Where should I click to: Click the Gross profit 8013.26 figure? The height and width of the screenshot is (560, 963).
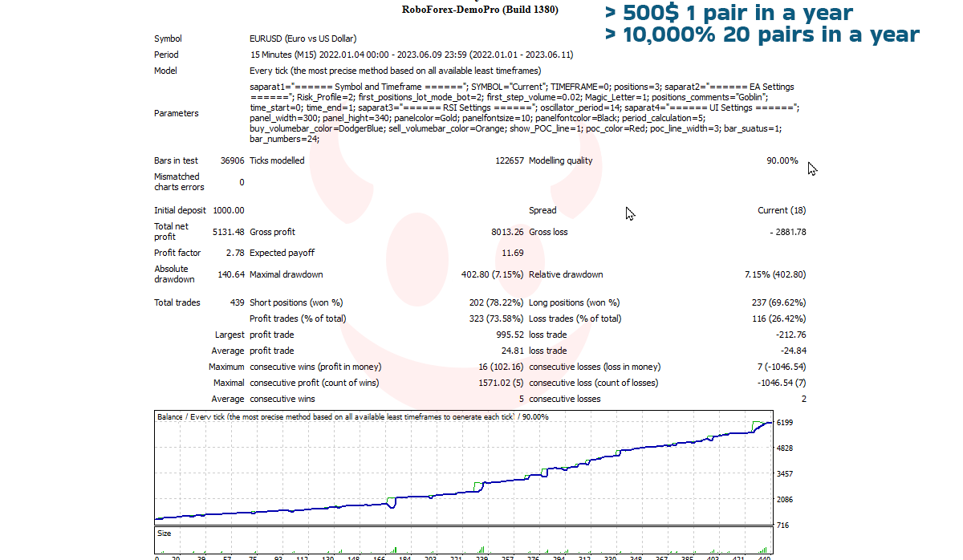click(x=507, y=232)
